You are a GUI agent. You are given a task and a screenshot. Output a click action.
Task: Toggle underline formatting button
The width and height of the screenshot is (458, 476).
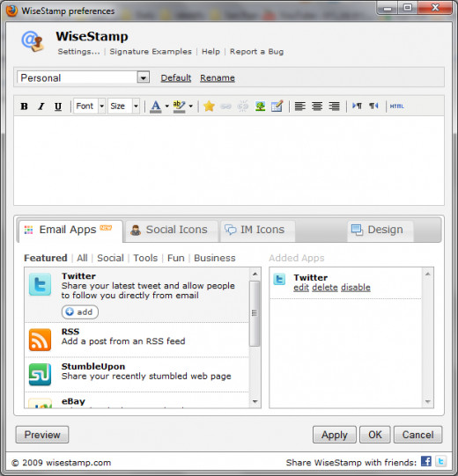click(x=58, y=106)
